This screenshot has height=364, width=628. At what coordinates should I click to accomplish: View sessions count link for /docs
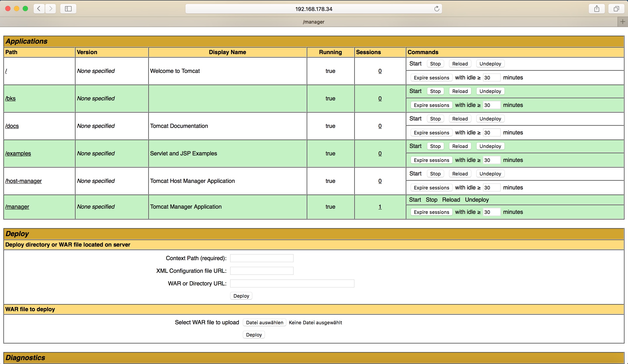pos(380,126)
